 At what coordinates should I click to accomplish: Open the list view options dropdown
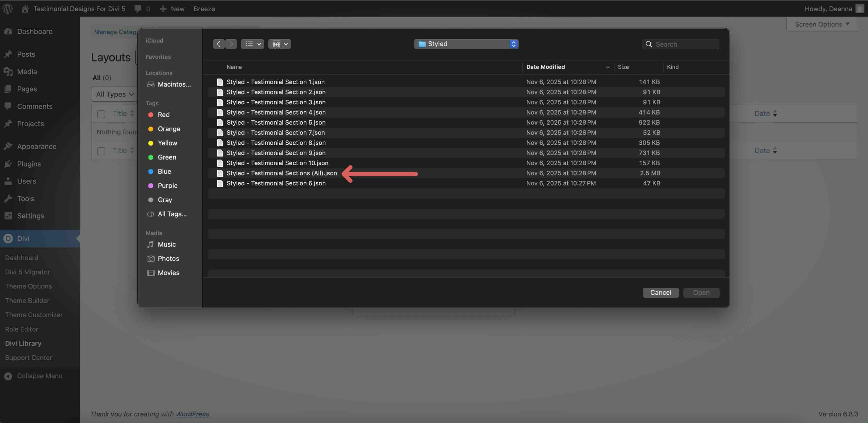(252, 44)
